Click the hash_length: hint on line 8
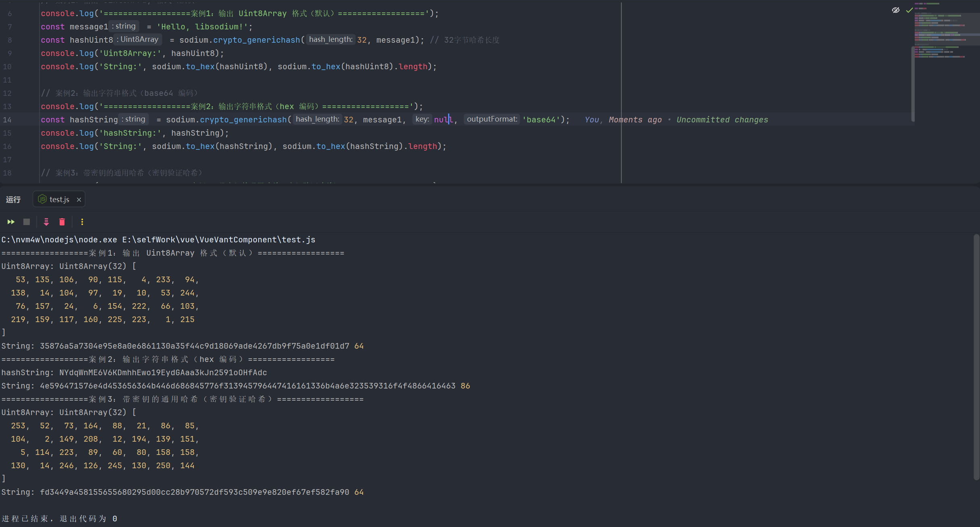Image resolution: width=980 pixels, height=527 pixels. tap(330, 39)
